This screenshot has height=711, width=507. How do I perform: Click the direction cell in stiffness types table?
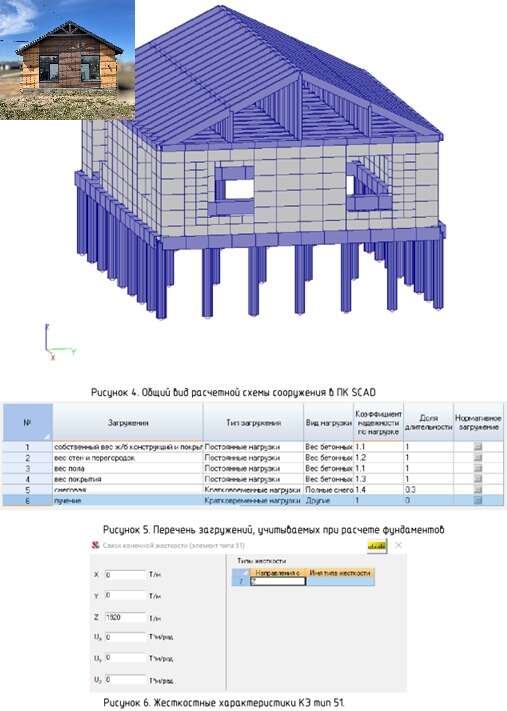click(x=278, y=581)
